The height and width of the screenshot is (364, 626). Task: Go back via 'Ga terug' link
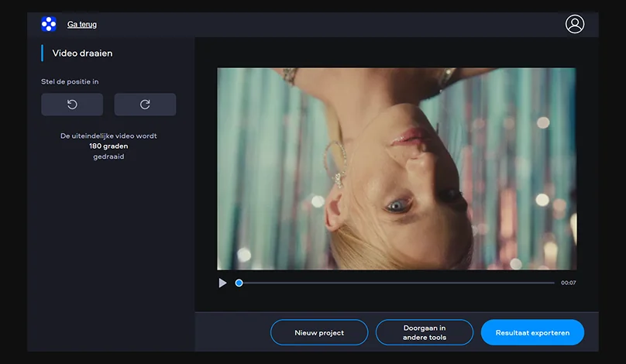pos(82,25)
